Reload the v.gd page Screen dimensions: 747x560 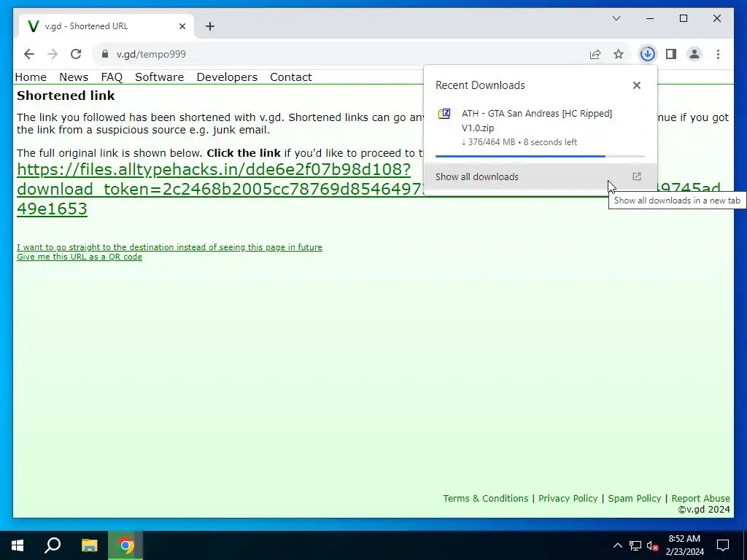coord(76,54)
